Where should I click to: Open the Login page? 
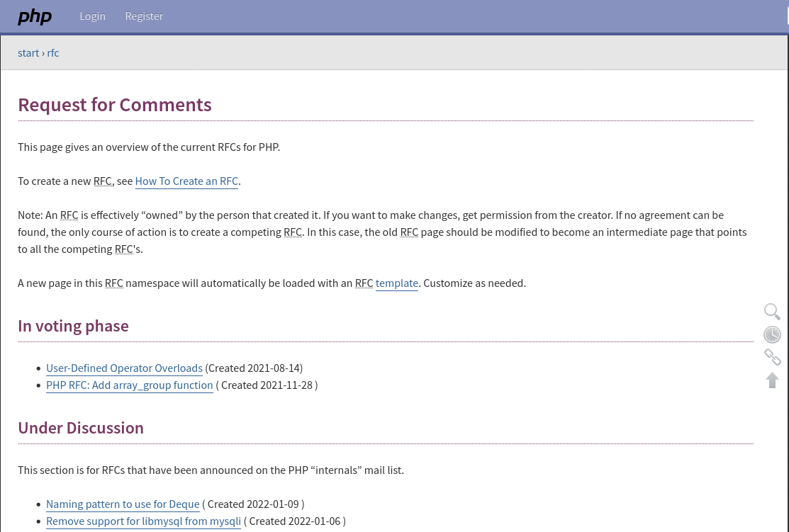93,16
